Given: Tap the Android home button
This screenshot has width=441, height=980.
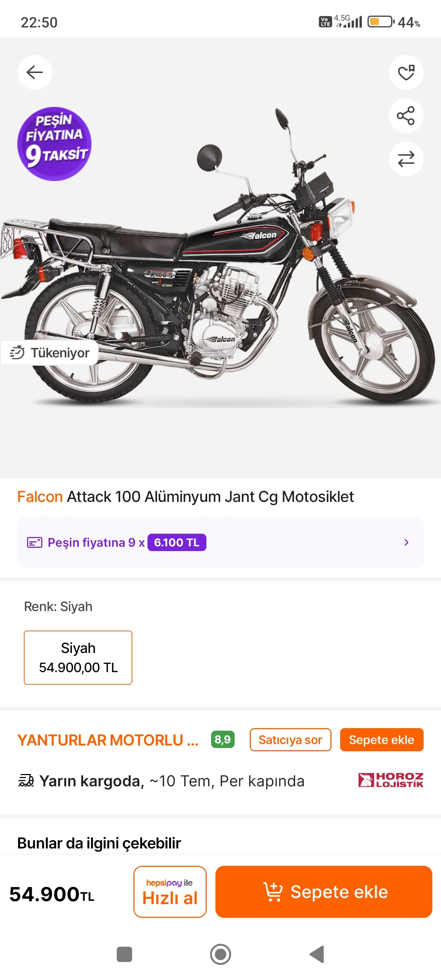Looking at the screenshot, I should pyautogui.click(x=220, y=954).
